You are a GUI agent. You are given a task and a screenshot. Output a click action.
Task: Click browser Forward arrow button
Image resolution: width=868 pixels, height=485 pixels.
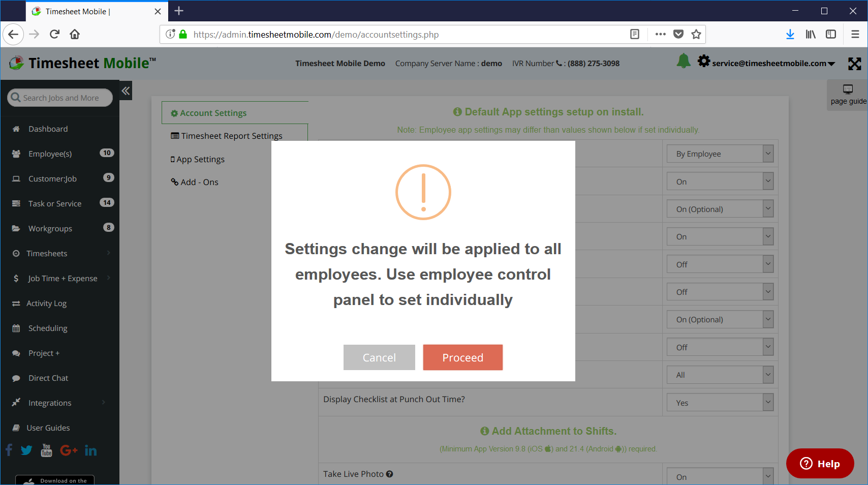pyautogui.click(x=34, y=34)
